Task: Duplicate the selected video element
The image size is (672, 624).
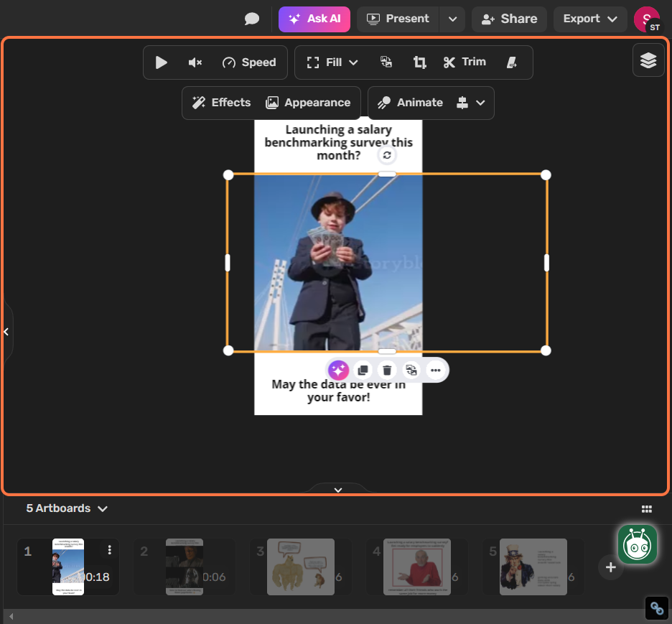Action: [x=363, y=371]
